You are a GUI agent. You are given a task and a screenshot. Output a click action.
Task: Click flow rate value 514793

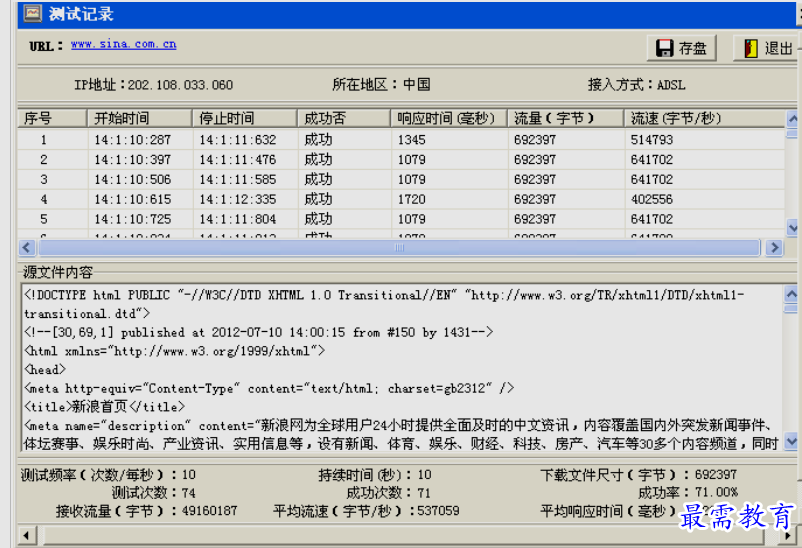click(652, 140)
